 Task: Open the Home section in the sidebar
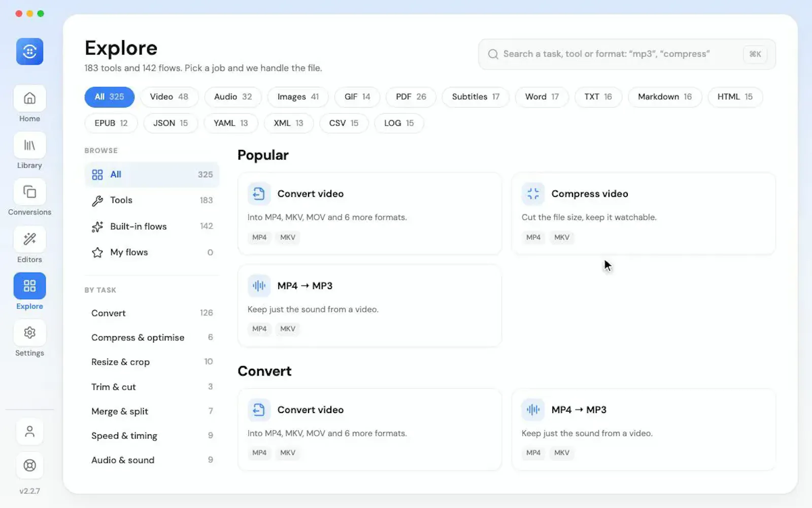(x=29, y=99)
